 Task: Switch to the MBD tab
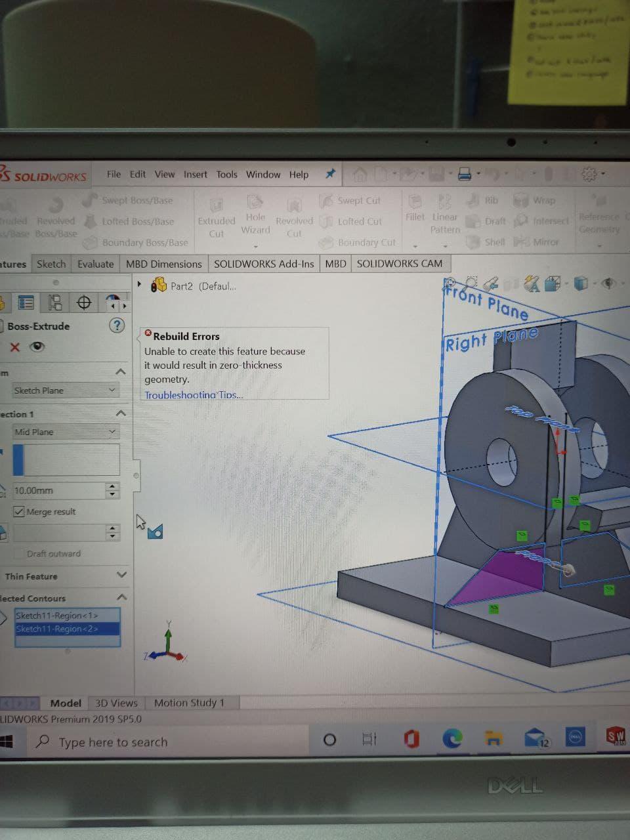point(335,264)
